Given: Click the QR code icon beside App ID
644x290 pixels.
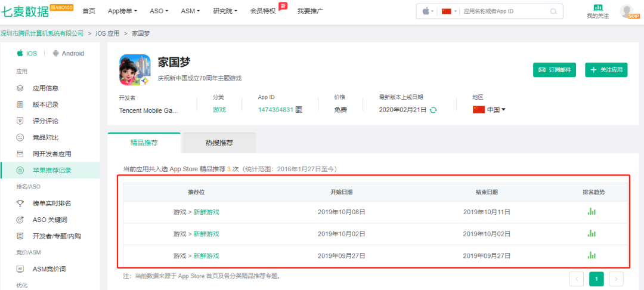Looking at the screenshot, I should tap(299, 110).
